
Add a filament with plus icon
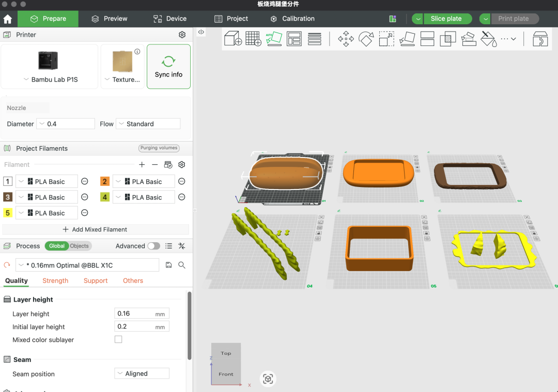[x=142, y=164]
